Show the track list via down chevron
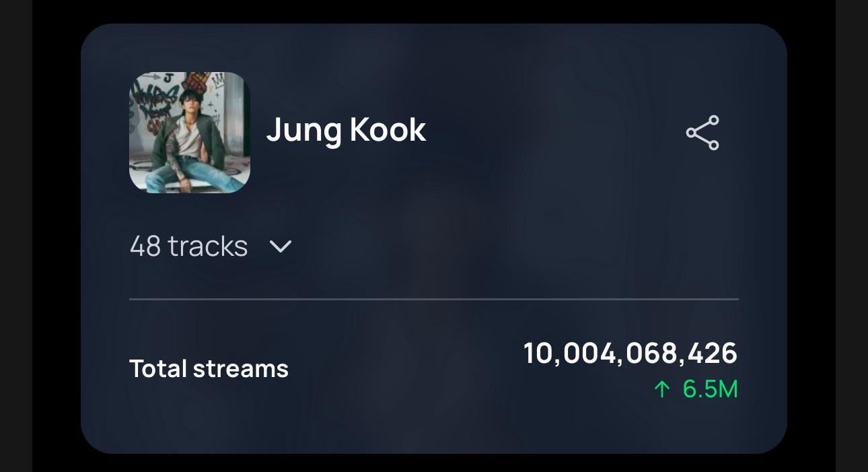Screen dimensions: 868x472 tap(280, 247)
